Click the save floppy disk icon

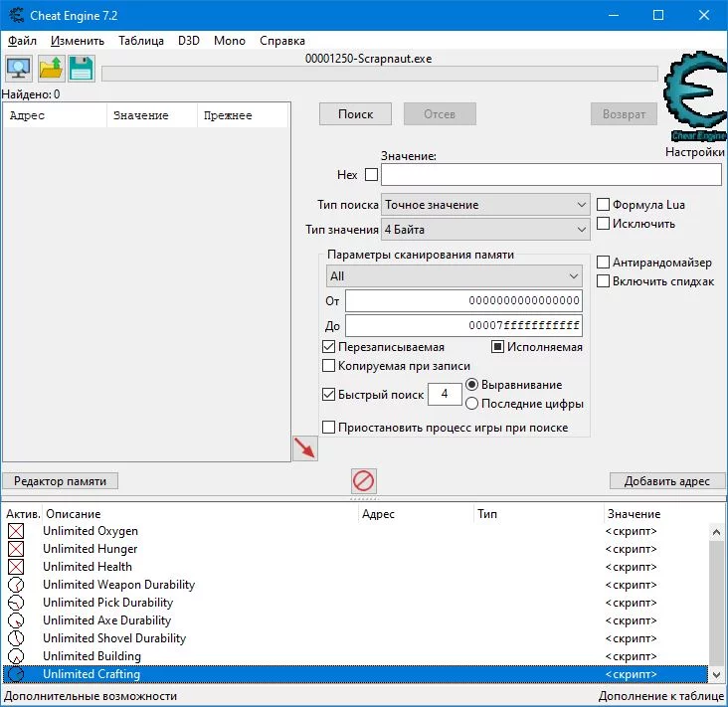click(x=82, y=69)
